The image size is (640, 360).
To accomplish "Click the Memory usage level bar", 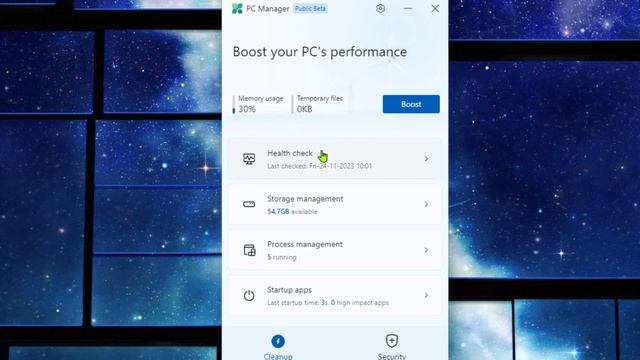I will tap(233, 104).
